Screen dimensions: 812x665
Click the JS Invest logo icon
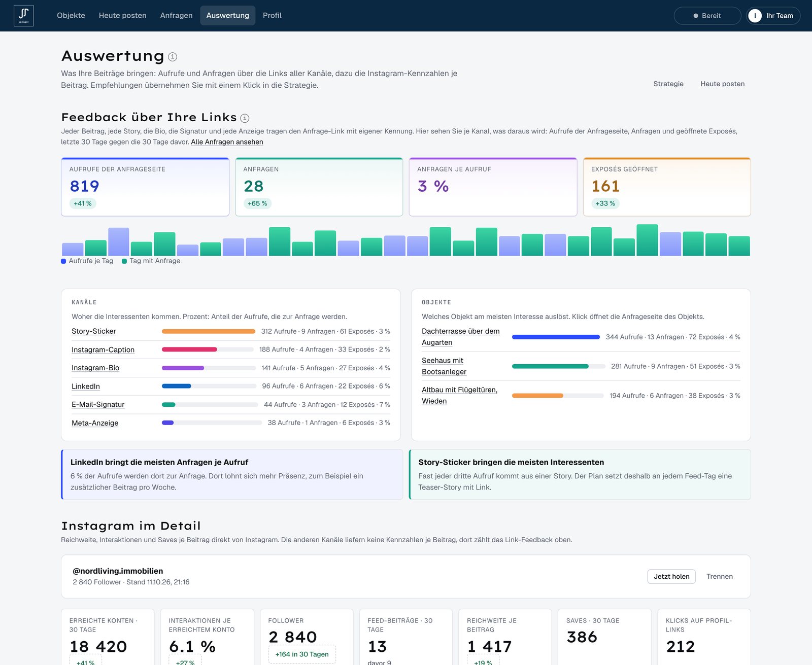[23, 16]
